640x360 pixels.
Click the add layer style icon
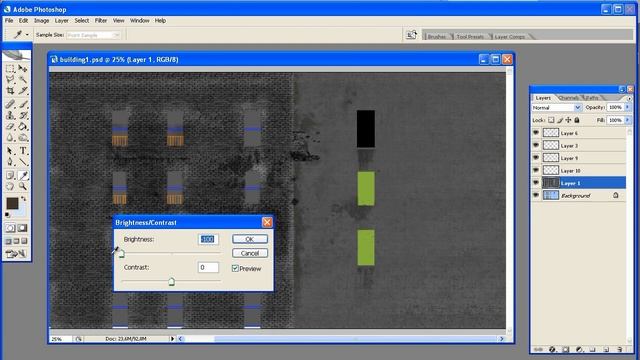[x=552, y=349]
